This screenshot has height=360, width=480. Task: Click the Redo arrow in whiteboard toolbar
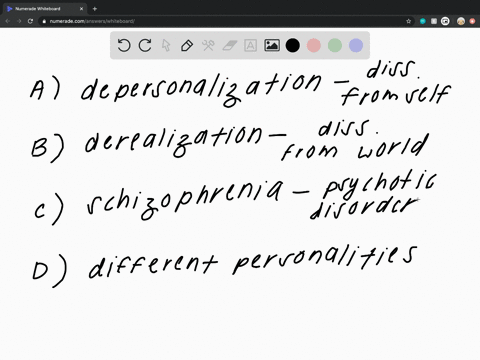[x=145, y=45]
